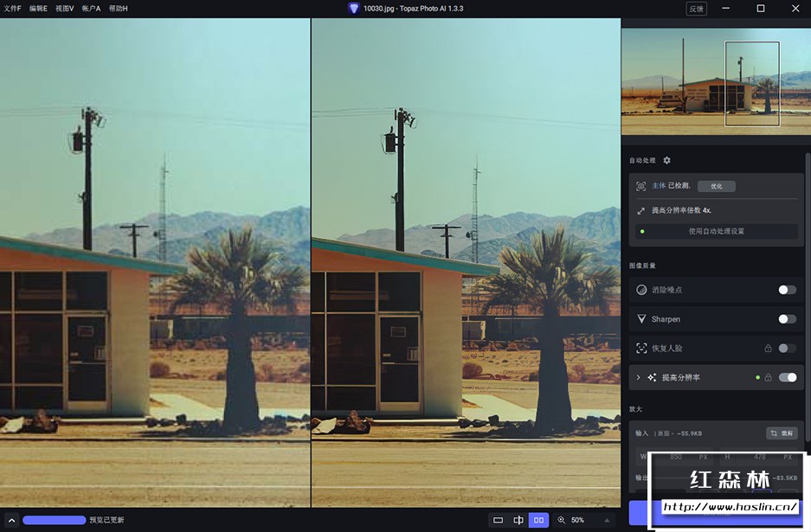Open auto-processing settings gear icon
Viewport: 811px width, 532px height.
point(666,160)
